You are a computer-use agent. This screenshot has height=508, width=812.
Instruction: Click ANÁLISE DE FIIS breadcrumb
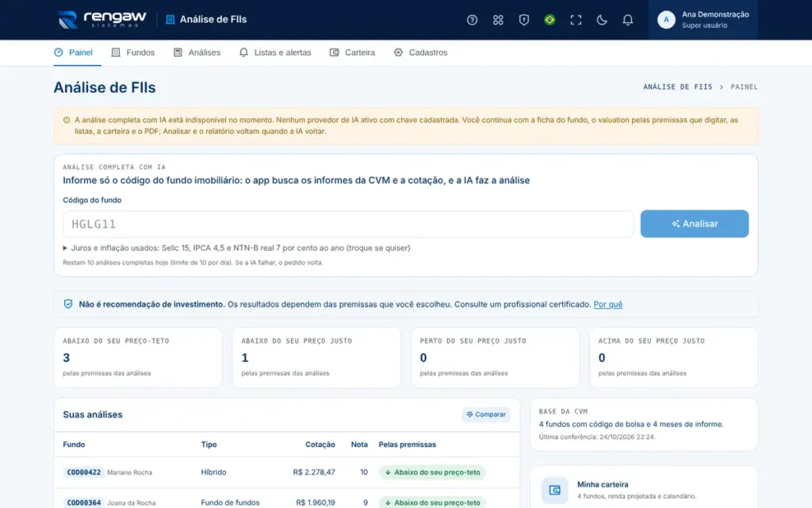point(677,87)
